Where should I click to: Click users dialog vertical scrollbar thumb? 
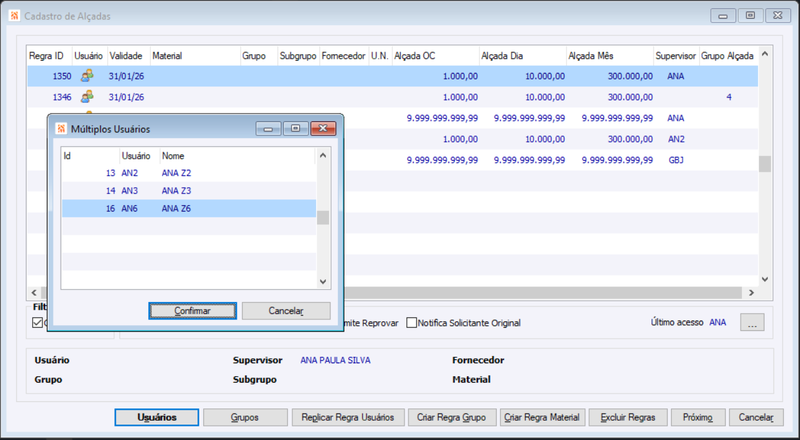322,217
